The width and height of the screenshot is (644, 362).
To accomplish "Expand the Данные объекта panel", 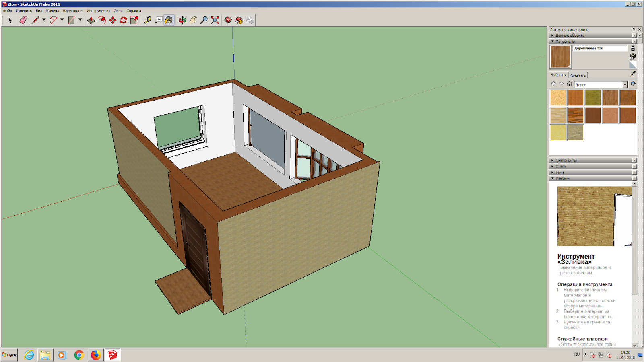I will tap(552, 35).
